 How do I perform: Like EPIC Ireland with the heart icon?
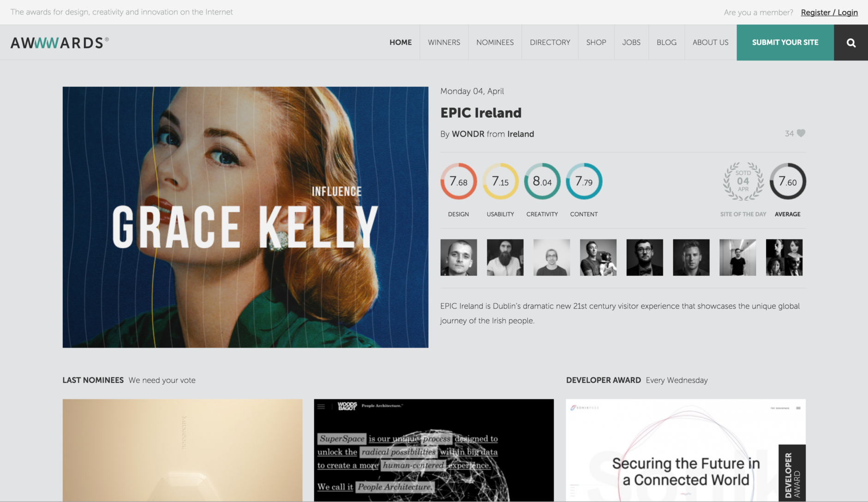click(x=801, y=133)
